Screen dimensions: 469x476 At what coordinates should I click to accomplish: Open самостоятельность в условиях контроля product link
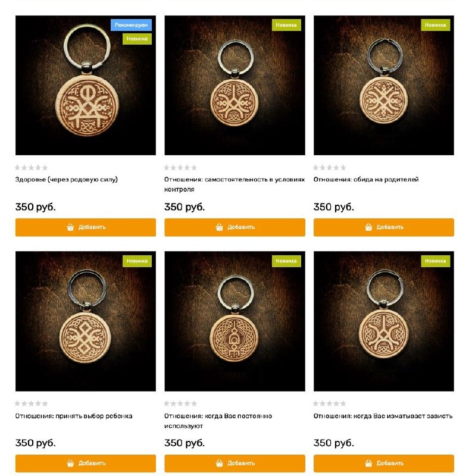point(234,184)
